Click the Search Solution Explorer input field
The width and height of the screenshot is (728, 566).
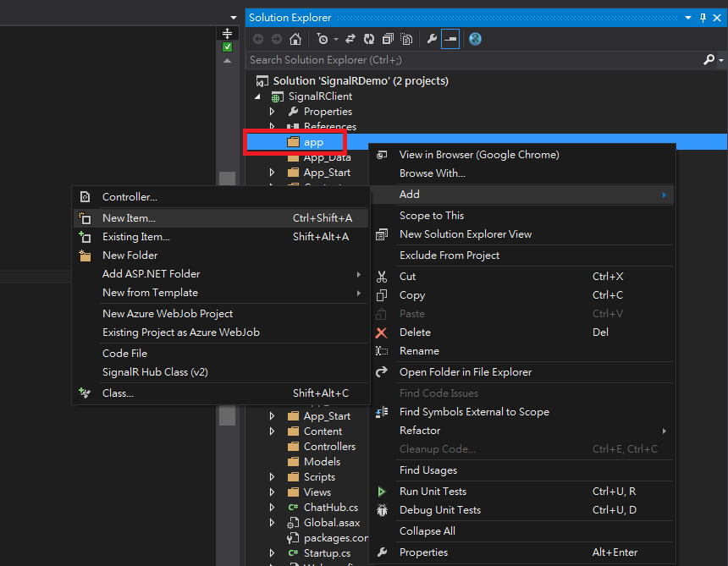point(474,60)
